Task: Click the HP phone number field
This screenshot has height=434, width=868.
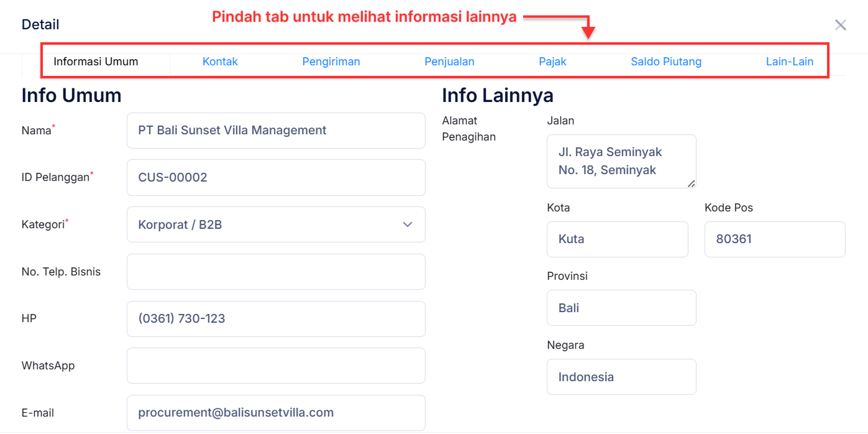Action: coord(276,318)
